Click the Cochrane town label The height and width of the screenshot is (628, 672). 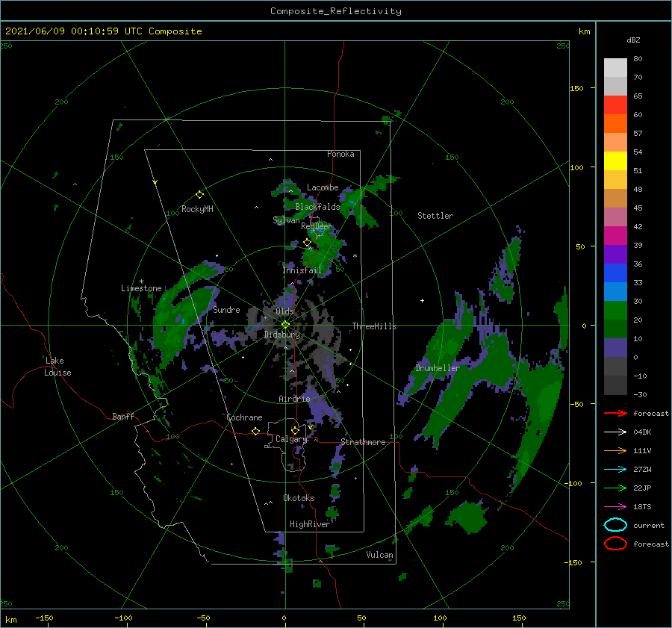[x=244, y=417]
